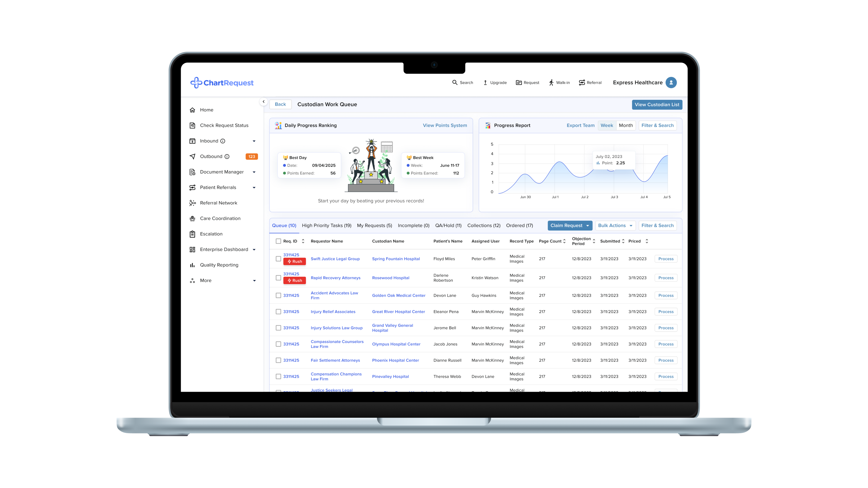Open the View Points System link

click(445, 125)
